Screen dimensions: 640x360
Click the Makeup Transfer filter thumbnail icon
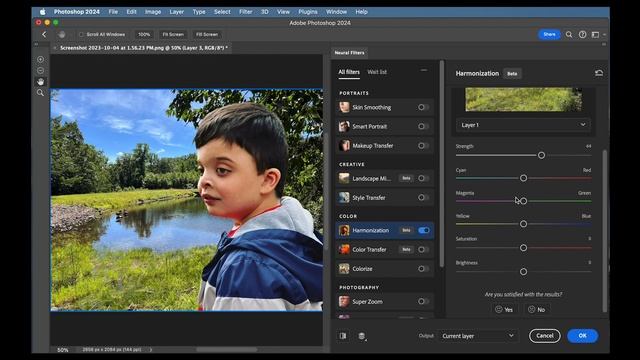344,146
